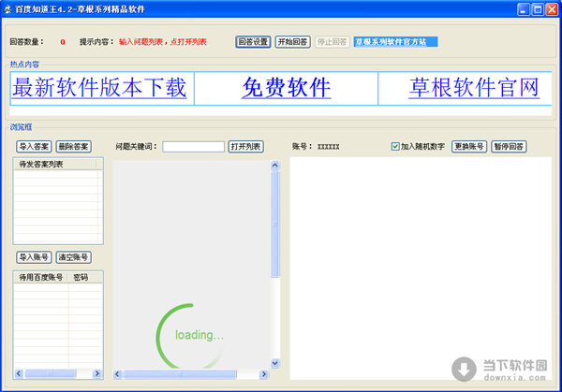Viewport: 562px width, 392px height.
Task: Click the disabled 停止回答 button
Action: click(x=332, y=42)
